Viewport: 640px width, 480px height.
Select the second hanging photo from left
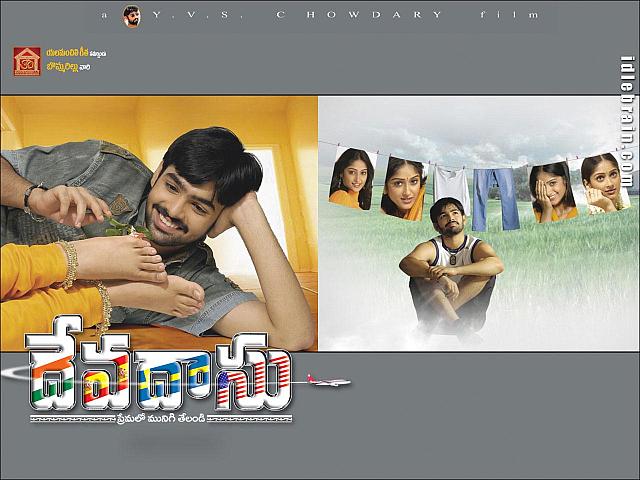click(x=403, y=186)
